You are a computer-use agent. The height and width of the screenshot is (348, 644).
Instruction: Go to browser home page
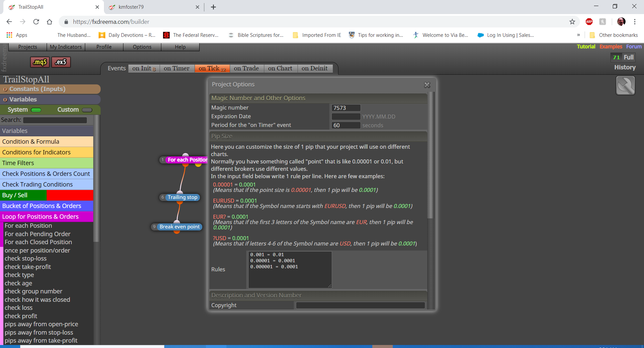pos(50,22)
